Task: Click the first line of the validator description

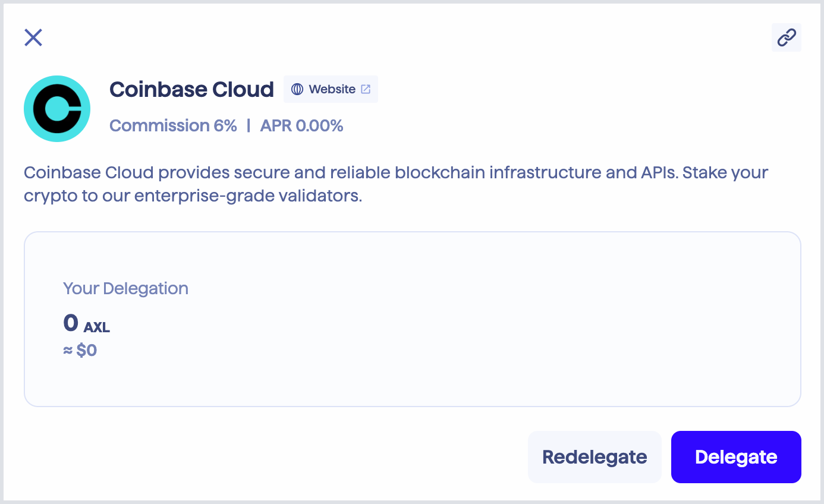Action: coord(395,173)
